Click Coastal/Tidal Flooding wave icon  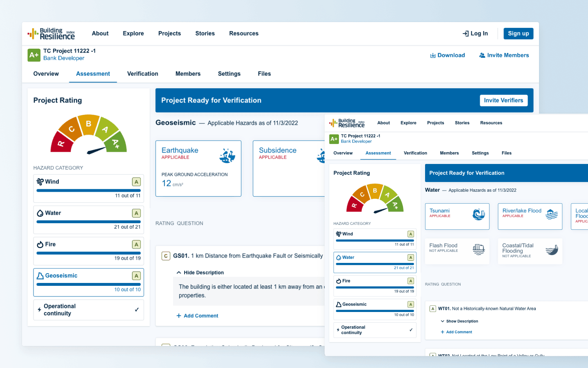[x=552, y=249]
